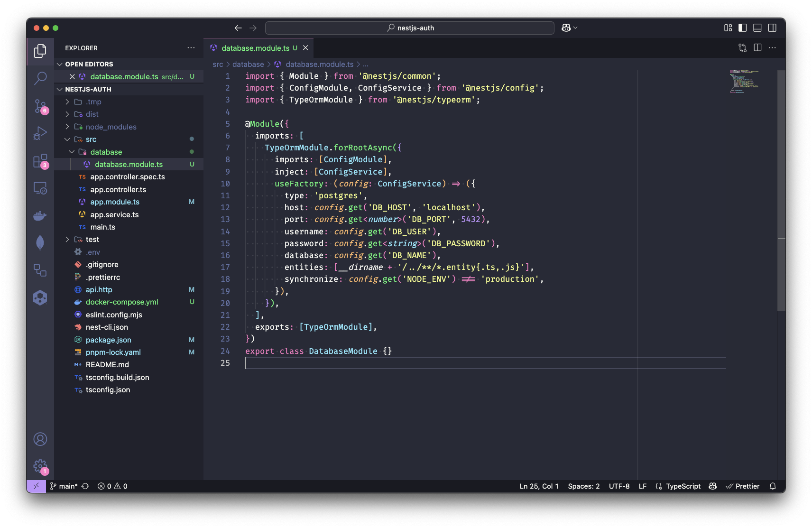Toggle the secondary side bar

point(772,28)
